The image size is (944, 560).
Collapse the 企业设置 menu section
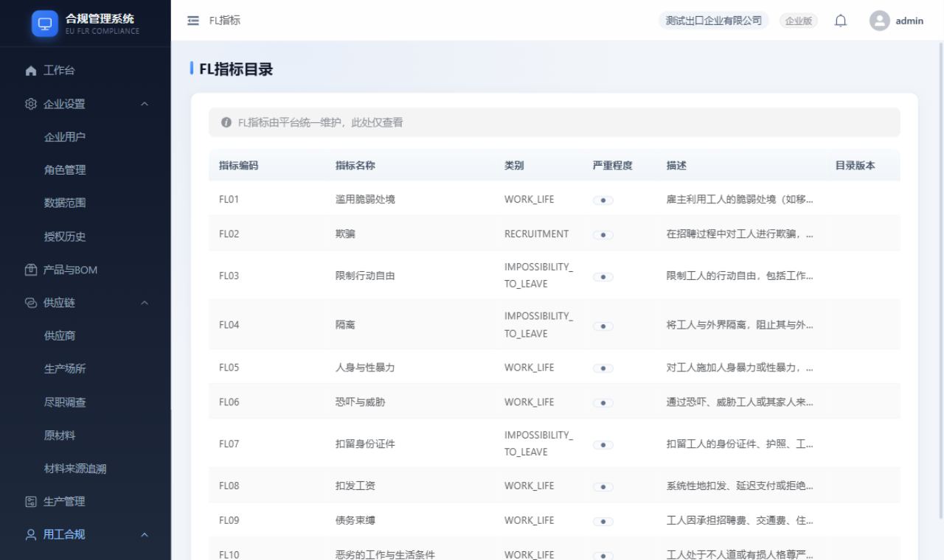pos(86,104)
